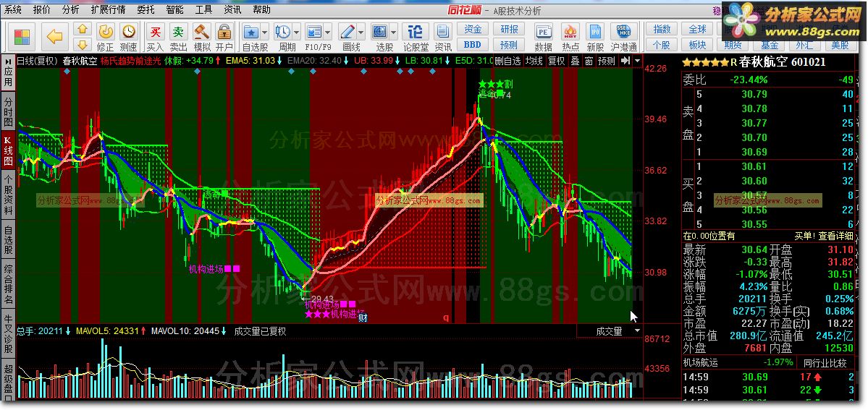
Task: Click the four-color home icon in toolbar
Action: pos(22,37)
